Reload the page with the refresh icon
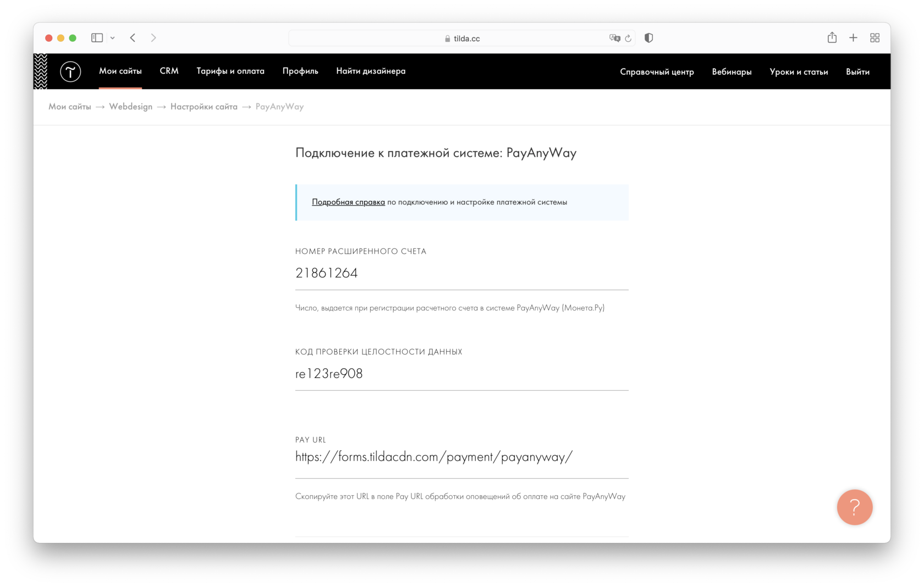Screen dimensions: 924x587 [628, 38]
